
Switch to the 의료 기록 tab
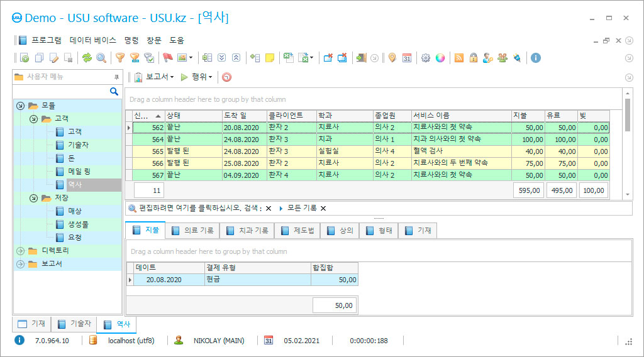192,231
